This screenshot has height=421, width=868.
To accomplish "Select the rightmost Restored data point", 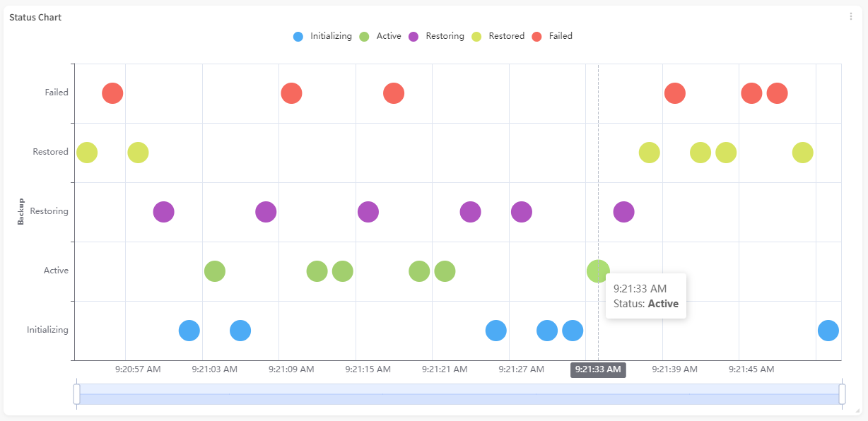I will pyautogui.click(x=802, y=152).
